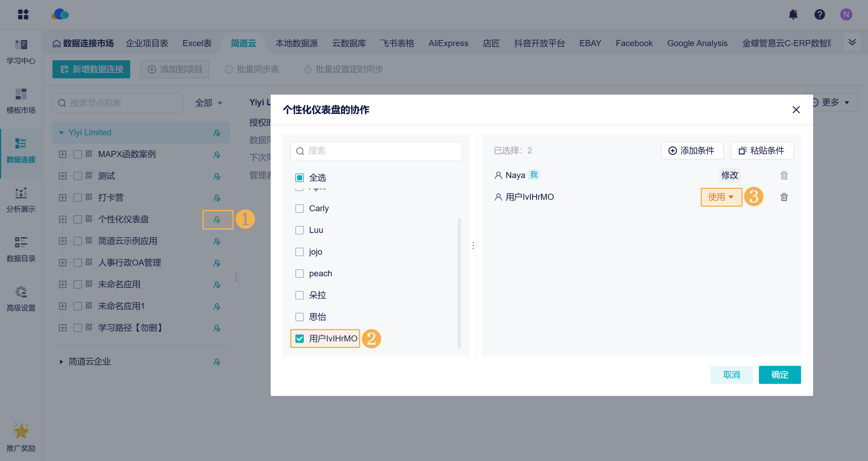868x461 pixels.
Task: Click 取消 button
Action: coord(731,375)
